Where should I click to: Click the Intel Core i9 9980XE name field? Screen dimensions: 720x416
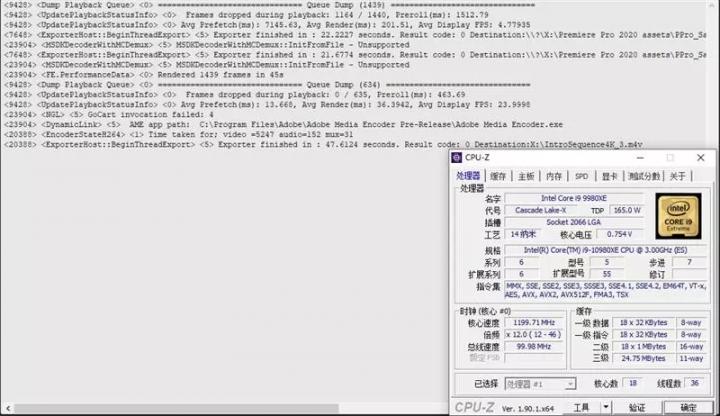pyautogui.click(x=574, y=198)
